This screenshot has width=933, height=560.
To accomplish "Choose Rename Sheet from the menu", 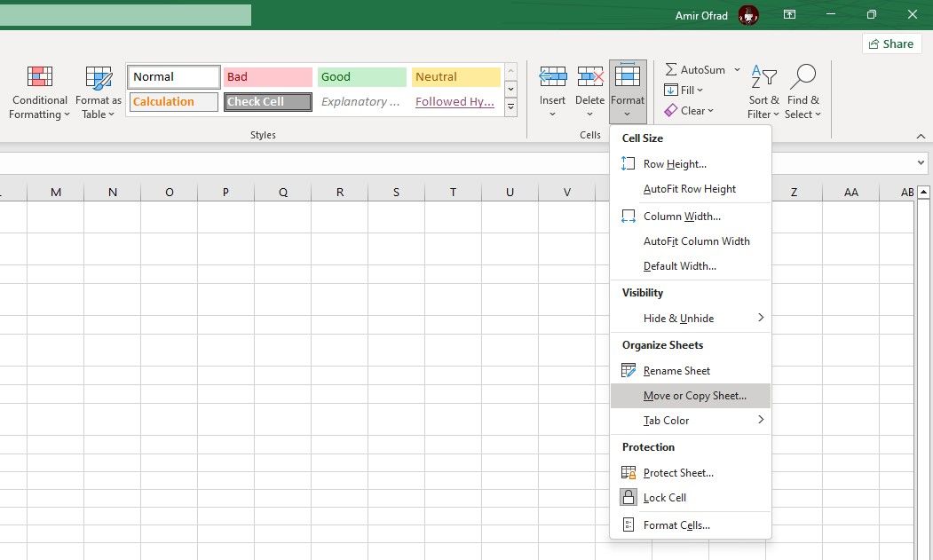I will [x=676, y=370].
